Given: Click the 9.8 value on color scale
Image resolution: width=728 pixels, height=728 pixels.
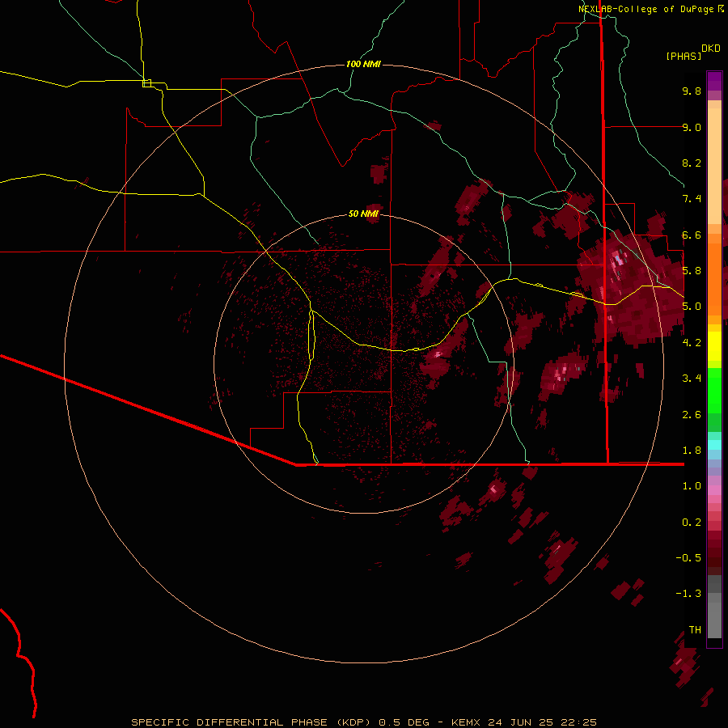Looking at the screenshot, I should (x=692, y=91).
